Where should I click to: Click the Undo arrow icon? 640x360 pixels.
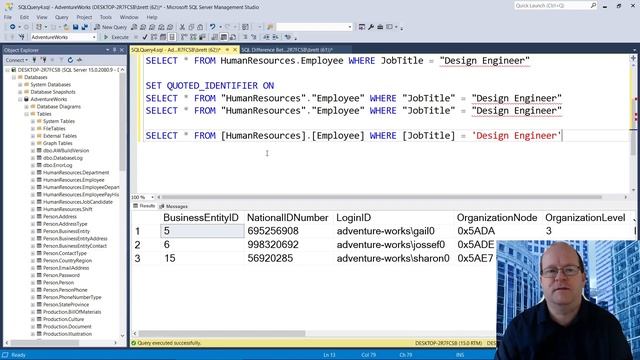tap(212, 27)
